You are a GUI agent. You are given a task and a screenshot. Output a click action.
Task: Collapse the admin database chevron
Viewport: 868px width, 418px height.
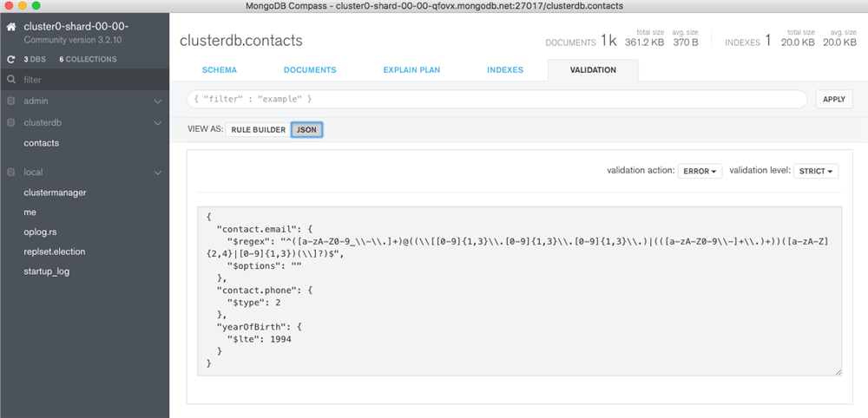click(158, 101)
